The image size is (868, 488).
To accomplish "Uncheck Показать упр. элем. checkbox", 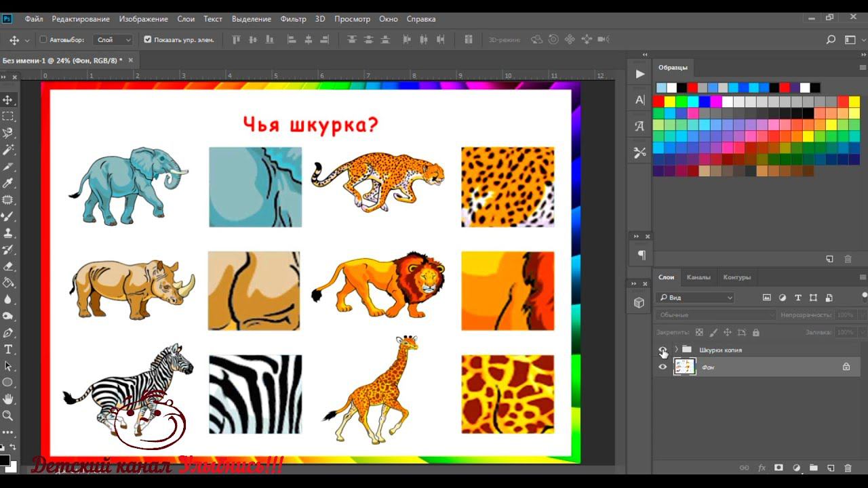I will [148, 40].
